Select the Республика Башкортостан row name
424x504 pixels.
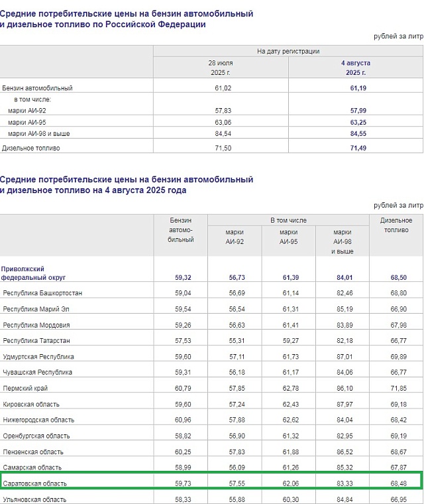(42, 292)
